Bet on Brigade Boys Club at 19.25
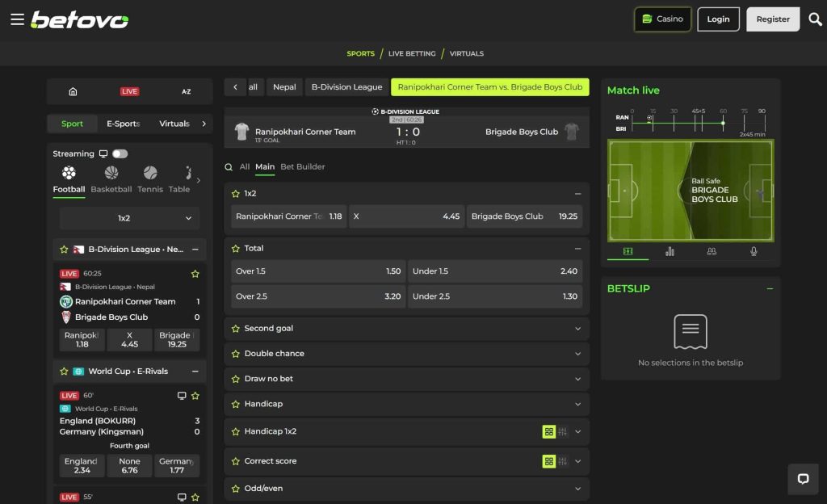This screenshot has width=827, height=504. point(524,216)
